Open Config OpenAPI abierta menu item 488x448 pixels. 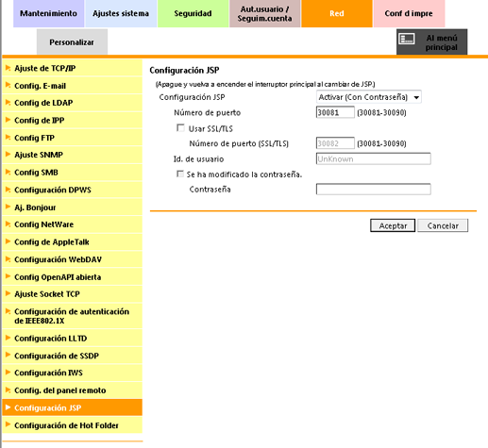(x=72, y=277)
